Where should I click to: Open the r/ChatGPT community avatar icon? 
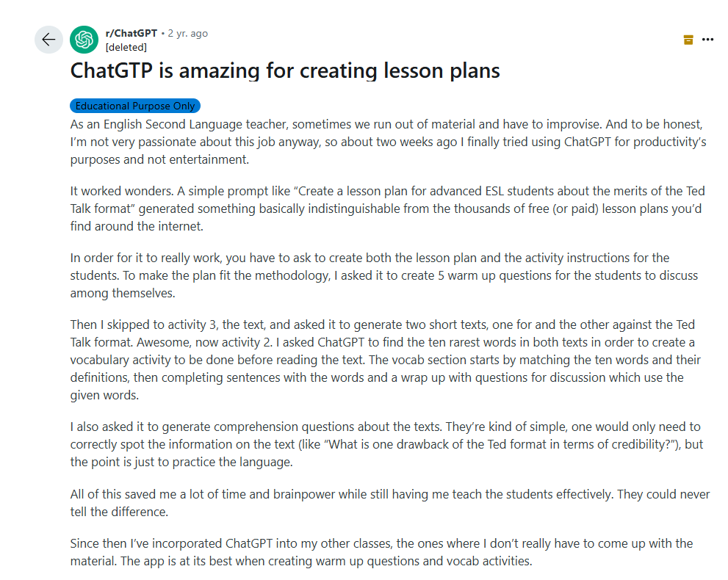(84, 40)
